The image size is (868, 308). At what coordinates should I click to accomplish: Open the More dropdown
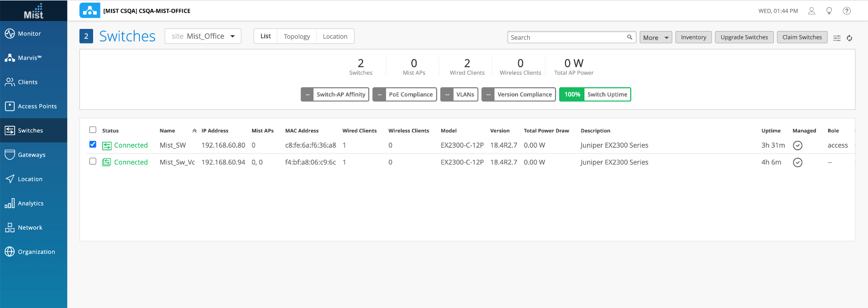click(x=655, y=37)
